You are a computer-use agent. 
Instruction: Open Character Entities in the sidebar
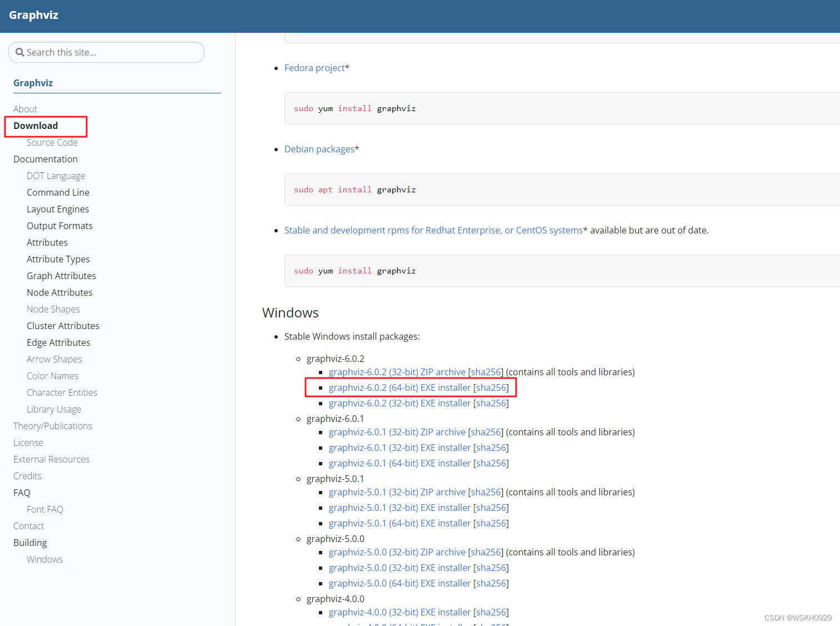62,393
